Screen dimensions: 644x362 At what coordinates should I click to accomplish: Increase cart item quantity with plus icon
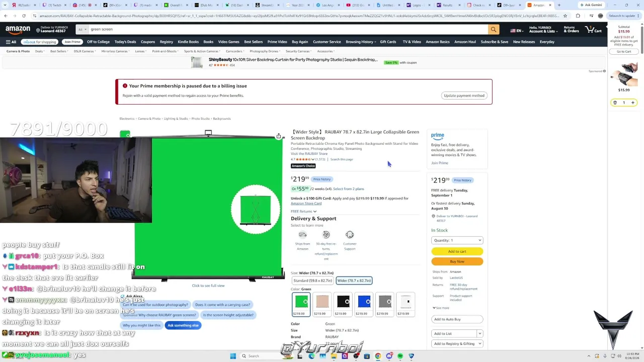coord(633,103)
